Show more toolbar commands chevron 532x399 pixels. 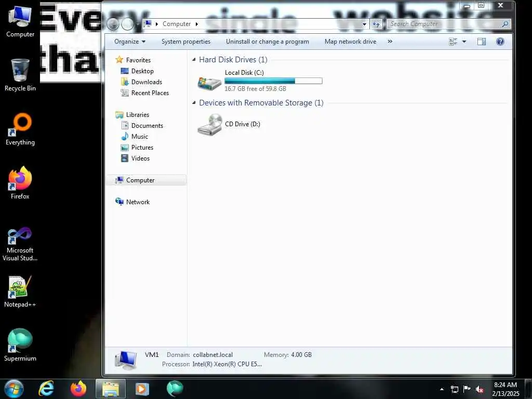pyautogui.click(x=390, y=42)
